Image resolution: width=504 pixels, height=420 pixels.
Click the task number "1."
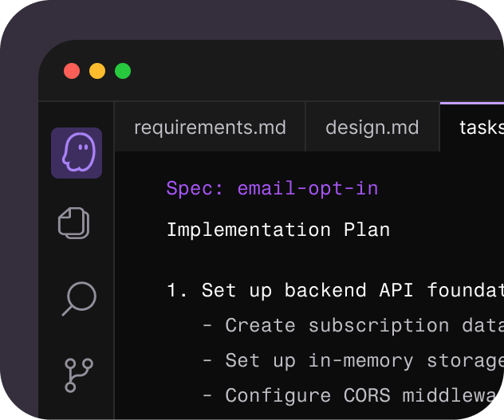(x=177, y=290)
